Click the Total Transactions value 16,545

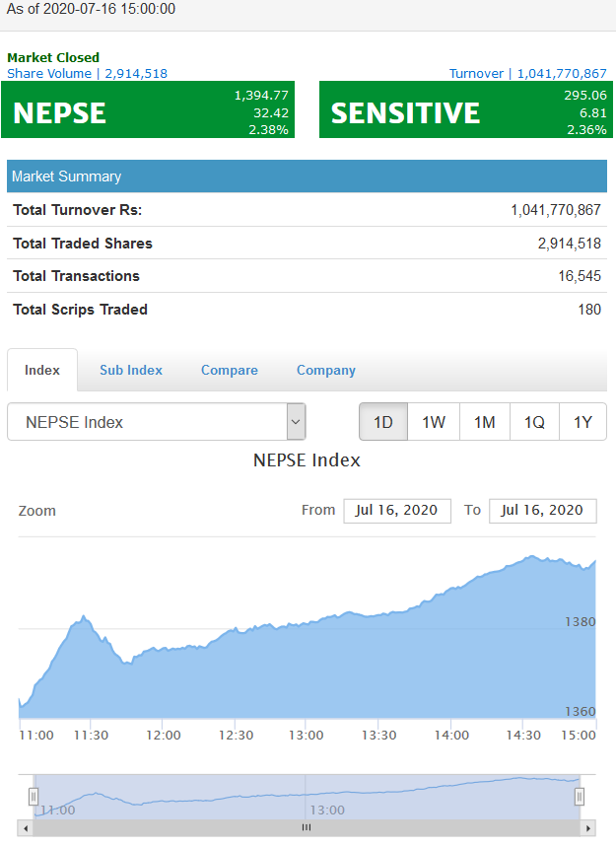coord(580,276)
